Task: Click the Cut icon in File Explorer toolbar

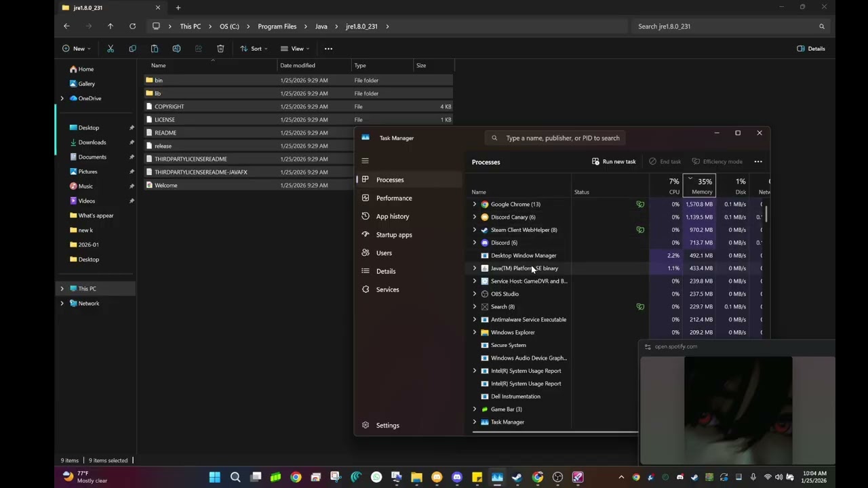Action: point(111,49)
